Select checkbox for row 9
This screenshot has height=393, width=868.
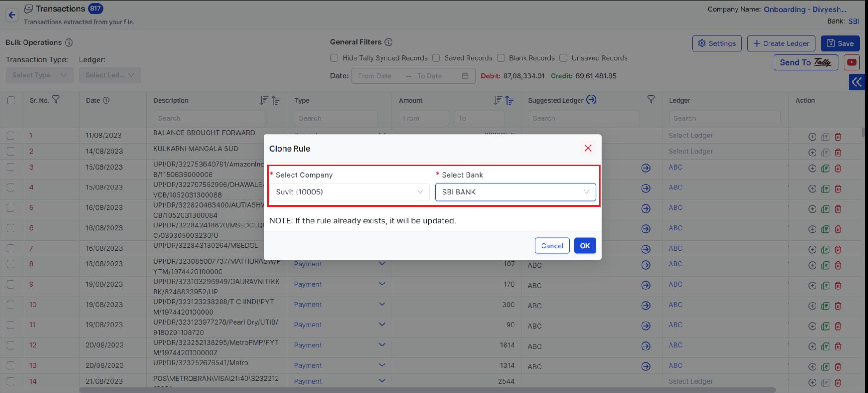tap(11, 284)
